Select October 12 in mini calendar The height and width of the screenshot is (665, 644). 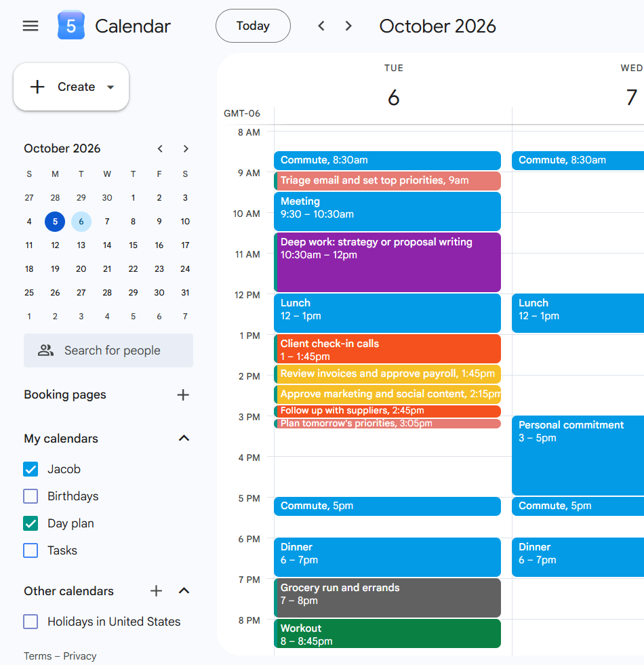pyautogui.click(x=55, y=245)
